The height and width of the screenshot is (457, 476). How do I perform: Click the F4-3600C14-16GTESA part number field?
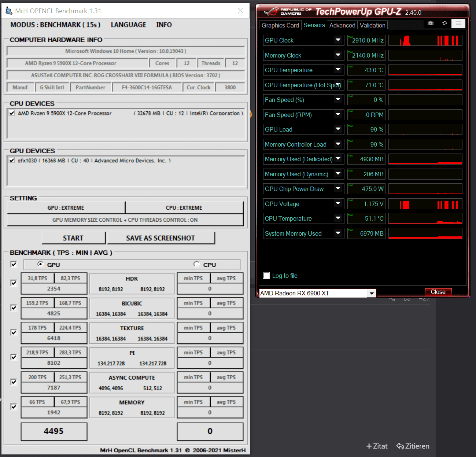[147, 87]
